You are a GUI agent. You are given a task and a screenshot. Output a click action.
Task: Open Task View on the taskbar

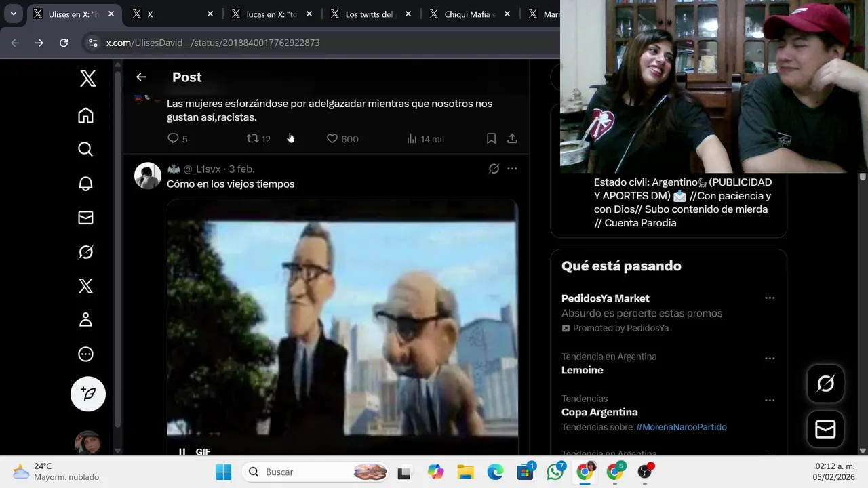(404, 472)
